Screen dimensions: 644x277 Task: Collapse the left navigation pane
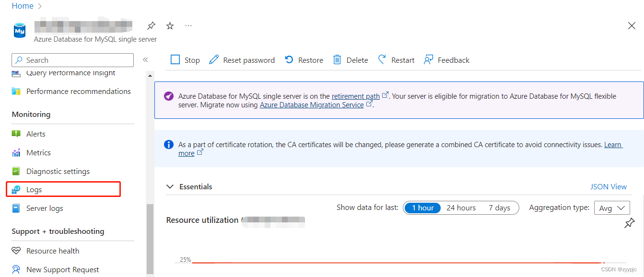(x=145, y=59)
